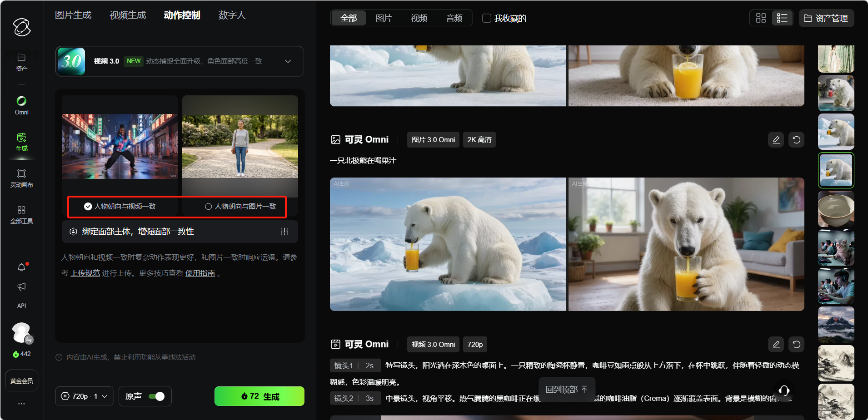Switch to the 数字人 tab
This screenshot has height=420, width=868.
coord(232,15)
